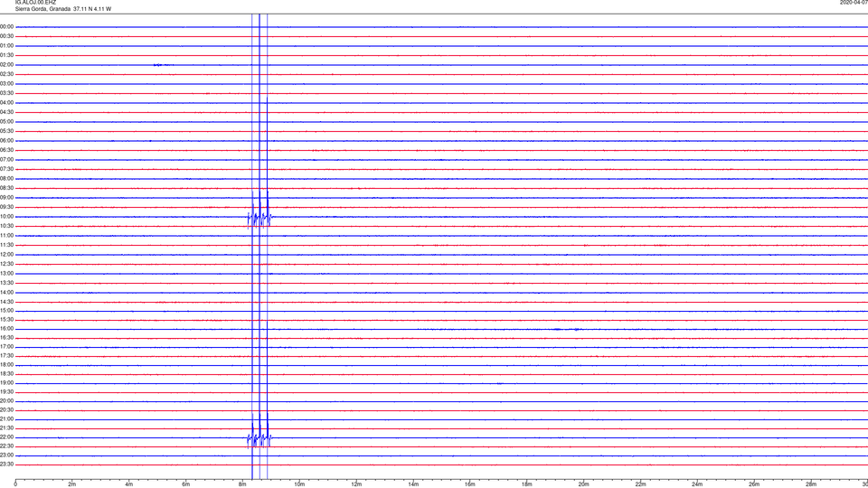This screenshot has width=868, height=488.
Task: Select the 06:30 trace time label
Action: pos(6,150)
